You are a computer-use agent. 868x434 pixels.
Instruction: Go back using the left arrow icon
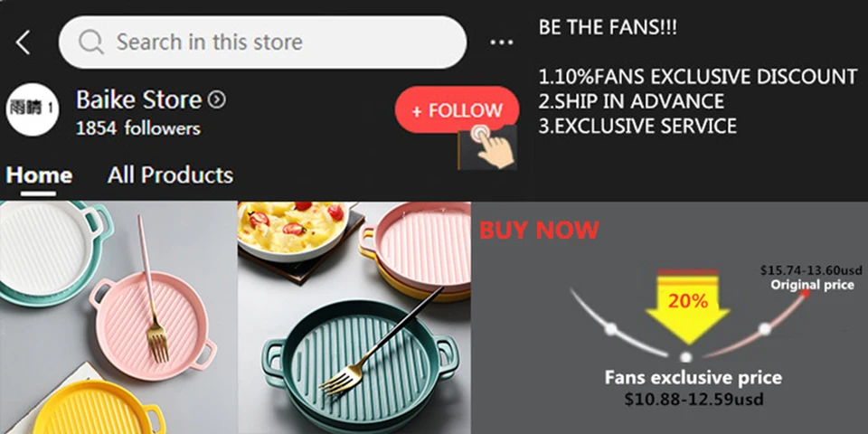coord(23,42)
